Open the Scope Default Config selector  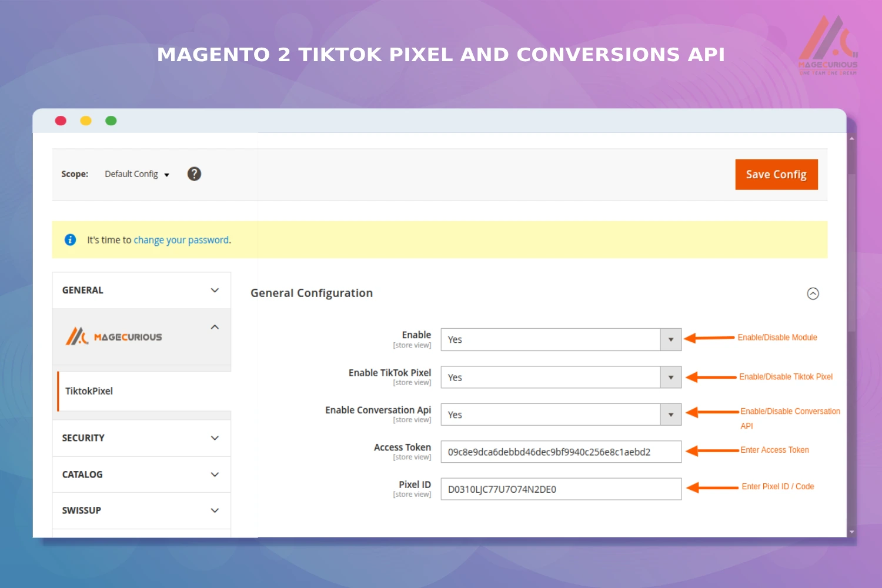pos(136,173)
